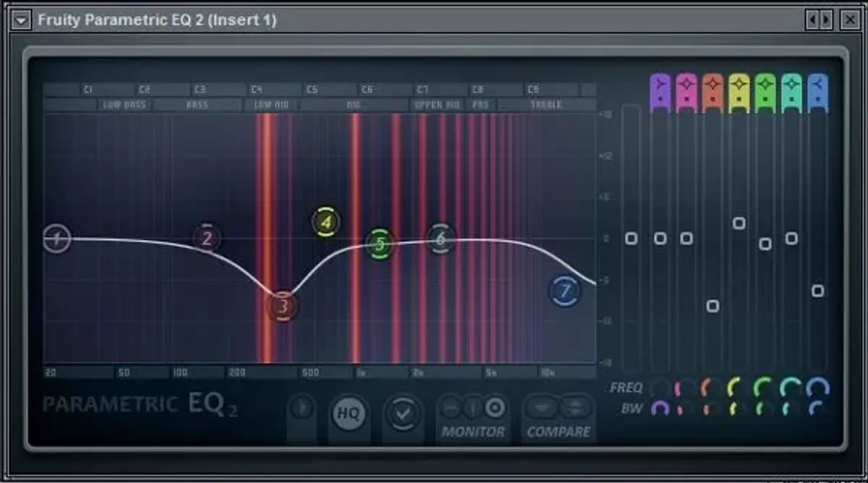
Task: Click the orange band 3 gain slider handle
Action: point(712,306)
